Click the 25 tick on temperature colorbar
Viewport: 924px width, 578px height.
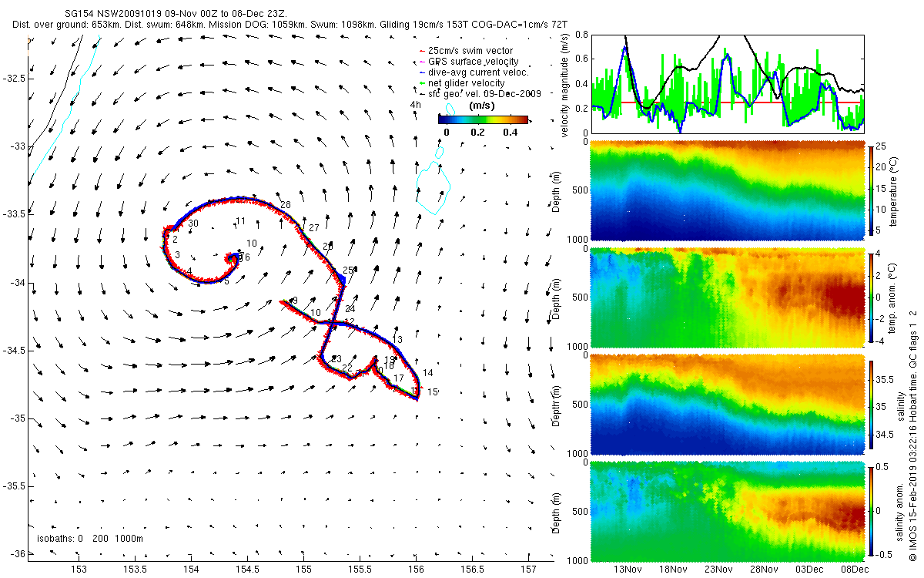pyautogui.click(x=882, y=146)
